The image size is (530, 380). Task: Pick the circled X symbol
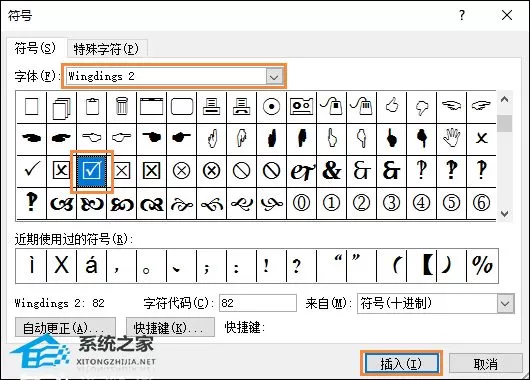click(x=181, y=171)
